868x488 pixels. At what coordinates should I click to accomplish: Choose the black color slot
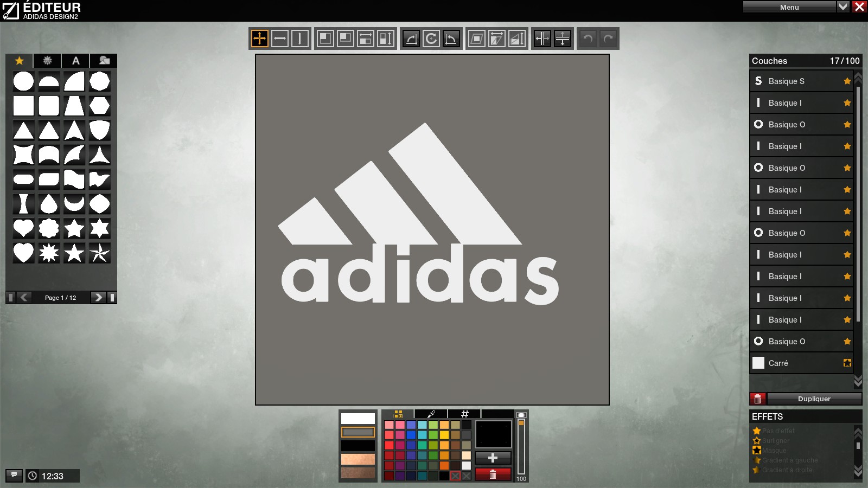click(358, 446)
